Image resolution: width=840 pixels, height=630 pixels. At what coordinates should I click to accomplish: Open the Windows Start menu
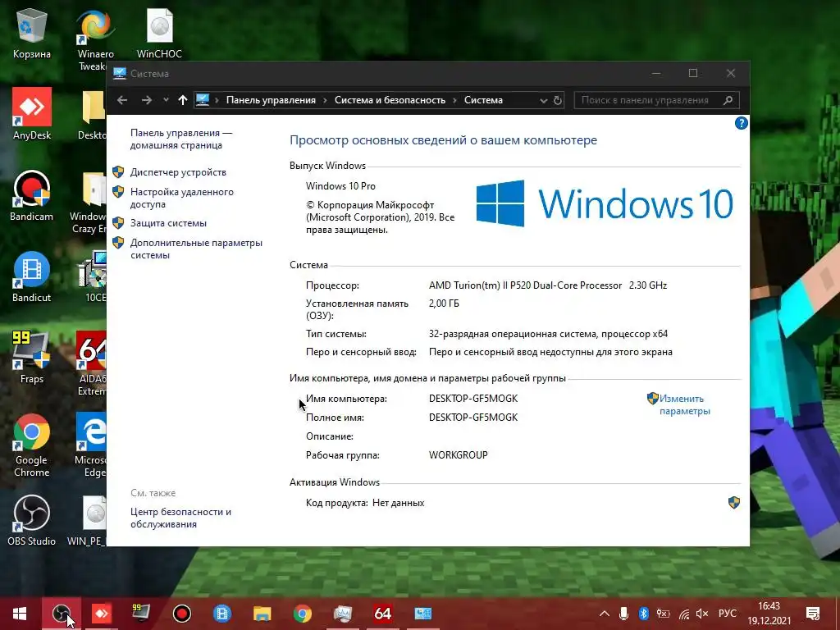pos(20,614)
